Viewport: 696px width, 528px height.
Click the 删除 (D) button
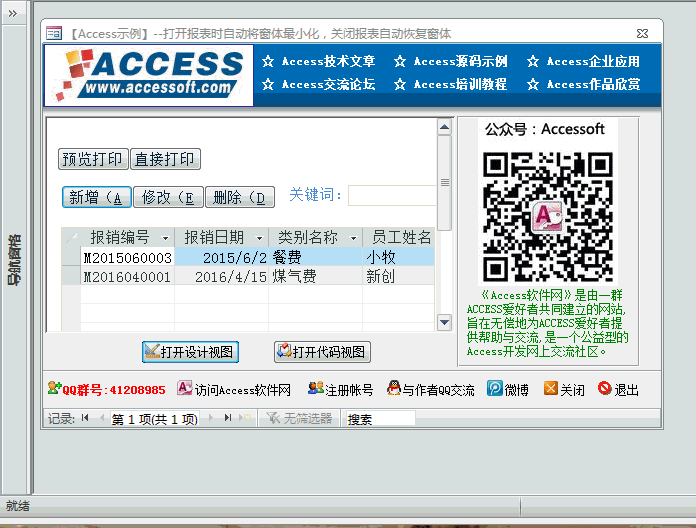point(240,197)
